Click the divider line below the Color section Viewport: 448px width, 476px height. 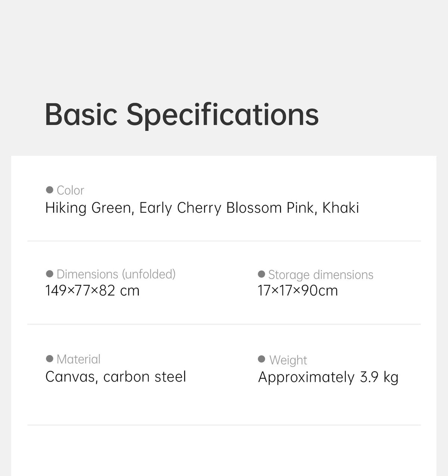point(224,241)
